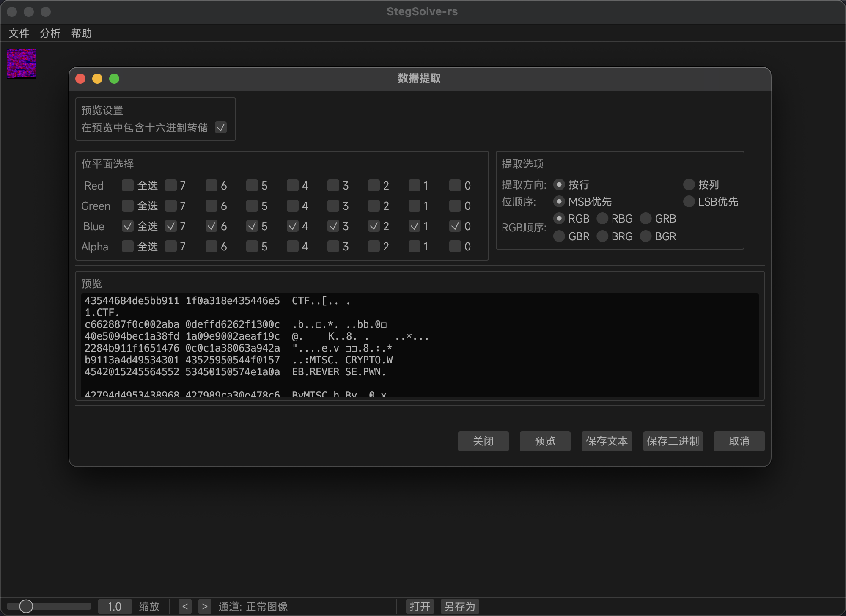Select 按列 extraction direction
The image size is (846, 616).
click(689, 184)
